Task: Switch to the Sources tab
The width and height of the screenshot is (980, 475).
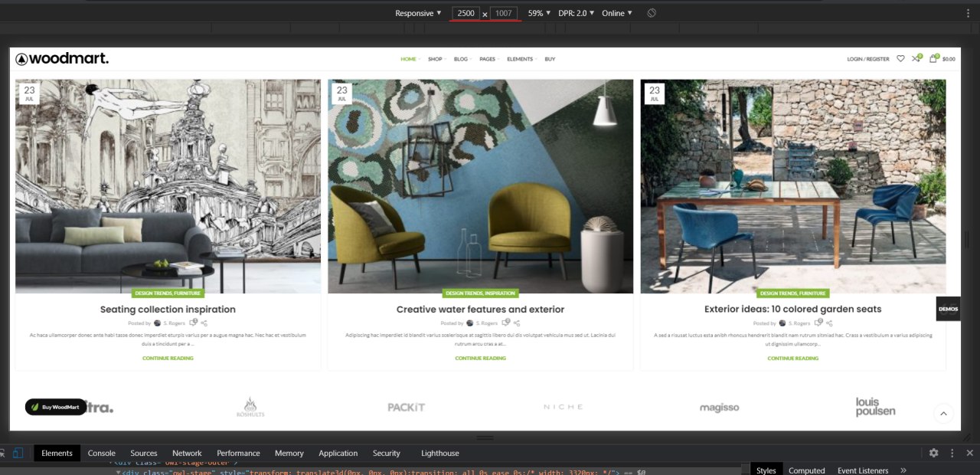Action: (x=143, y=453)
